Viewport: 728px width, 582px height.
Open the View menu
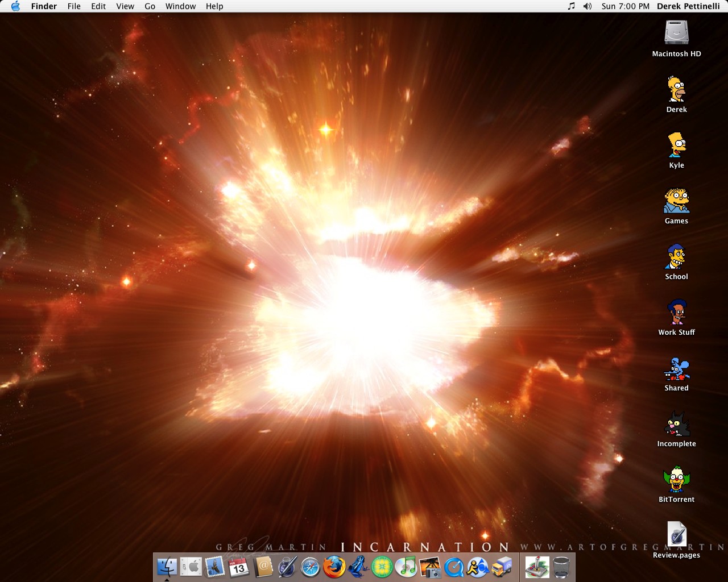[125, 6]
